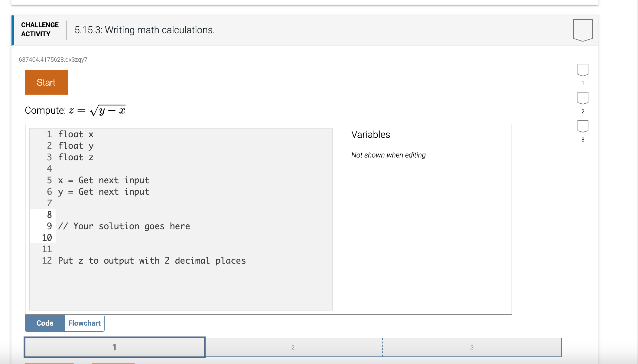Select shield progress marker 1 on right edge

tap(582, 70)
